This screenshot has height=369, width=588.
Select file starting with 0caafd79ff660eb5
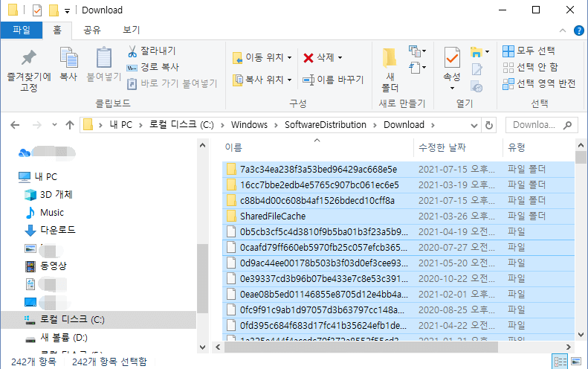coord(398,248)
